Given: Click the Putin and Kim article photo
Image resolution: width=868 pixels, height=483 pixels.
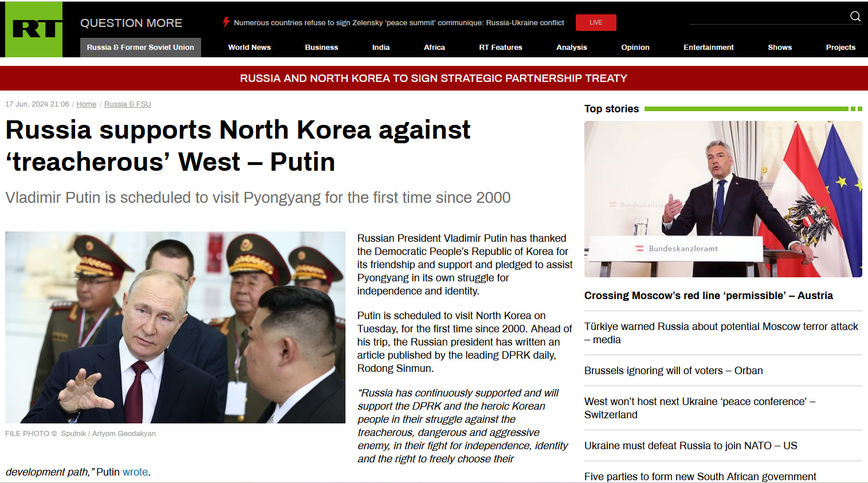Looking at the screenshot, I should point(175,327).
